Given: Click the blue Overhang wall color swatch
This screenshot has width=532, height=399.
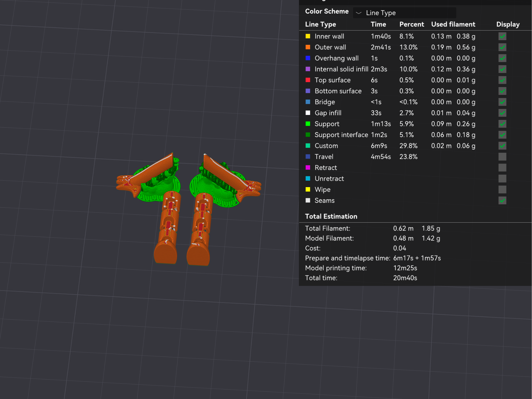Looking at the screenshot, I should pos(308,58).
